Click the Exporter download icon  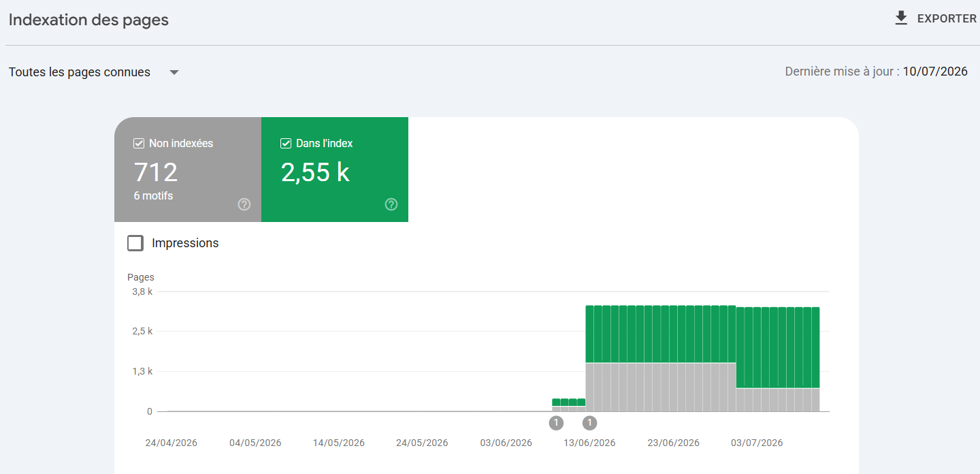(x=901, y=18)
